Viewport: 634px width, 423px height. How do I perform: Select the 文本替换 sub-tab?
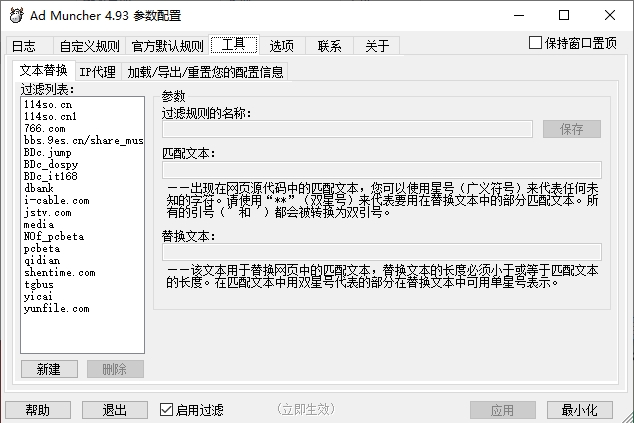click(43, 70)
